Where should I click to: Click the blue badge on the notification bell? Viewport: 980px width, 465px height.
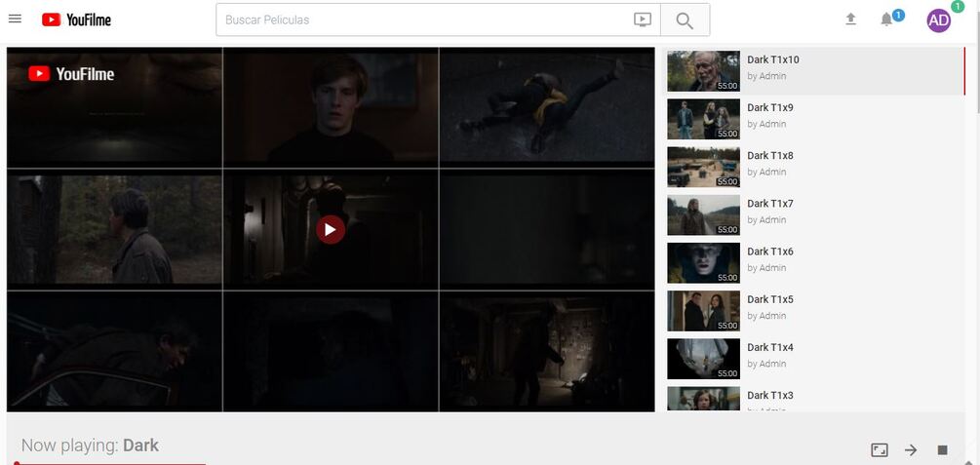[x=898, y=15]
